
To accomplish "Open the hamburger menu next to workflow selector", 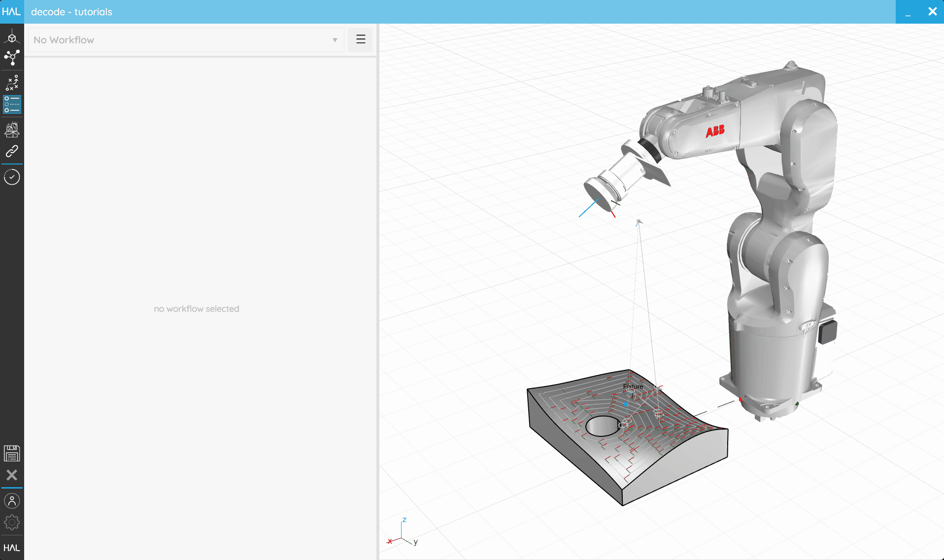I will click(361, 39).
